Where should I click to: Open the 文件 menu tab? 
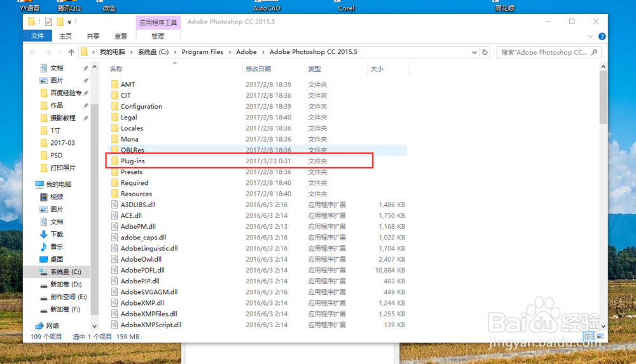38,36
